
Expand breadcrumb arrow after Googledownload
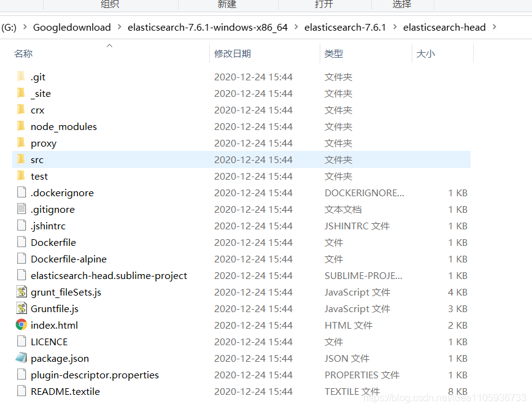tap(119, 27)
